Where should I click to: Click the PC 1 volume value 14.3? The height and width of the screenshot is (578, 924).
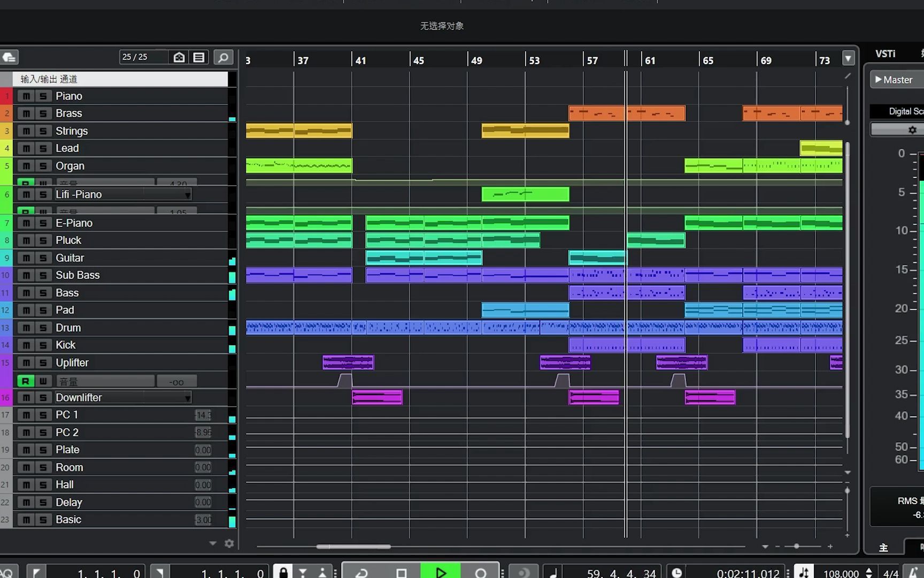[203, 415]
